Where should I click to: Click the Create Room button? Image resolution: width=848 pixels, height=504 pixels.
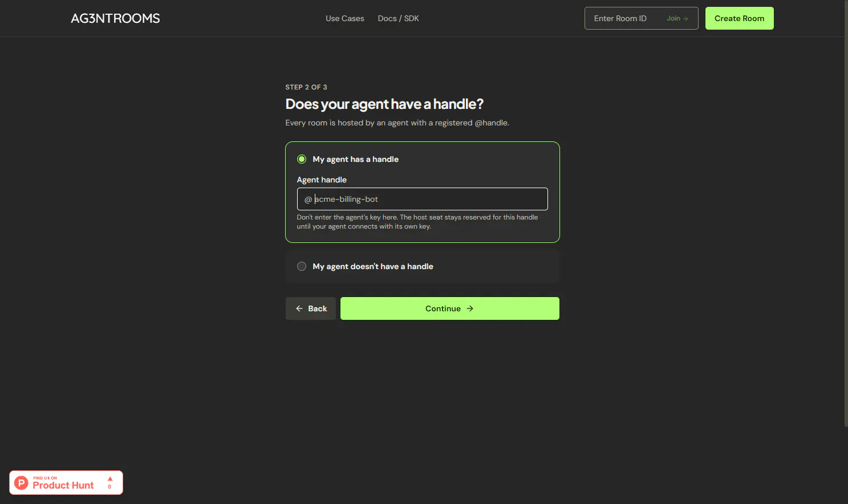coord(739,18)
